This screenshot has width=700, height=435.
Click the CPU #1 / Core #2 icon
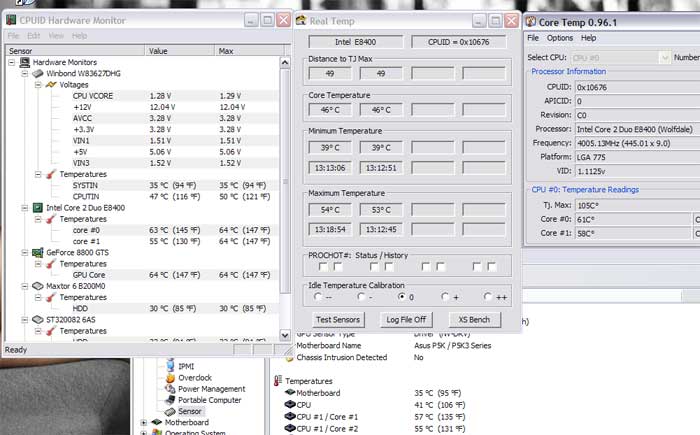tap(290, 429)
